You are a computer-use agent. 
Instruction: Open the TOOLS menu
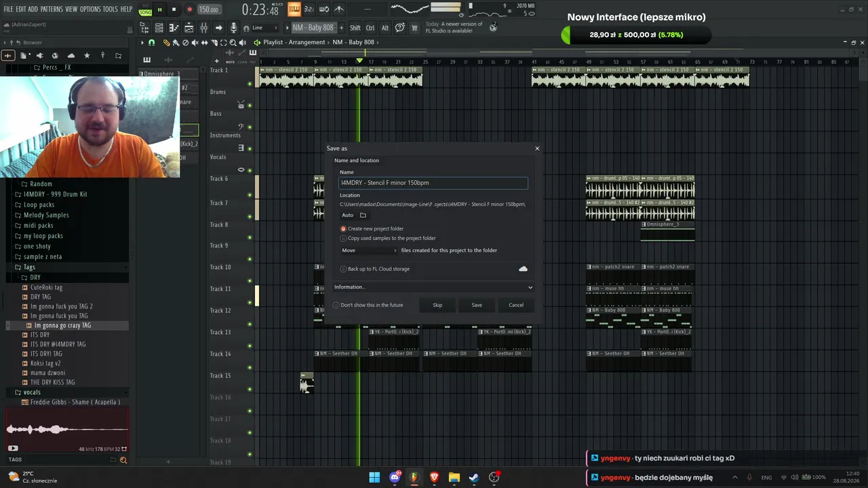(111, 9)
